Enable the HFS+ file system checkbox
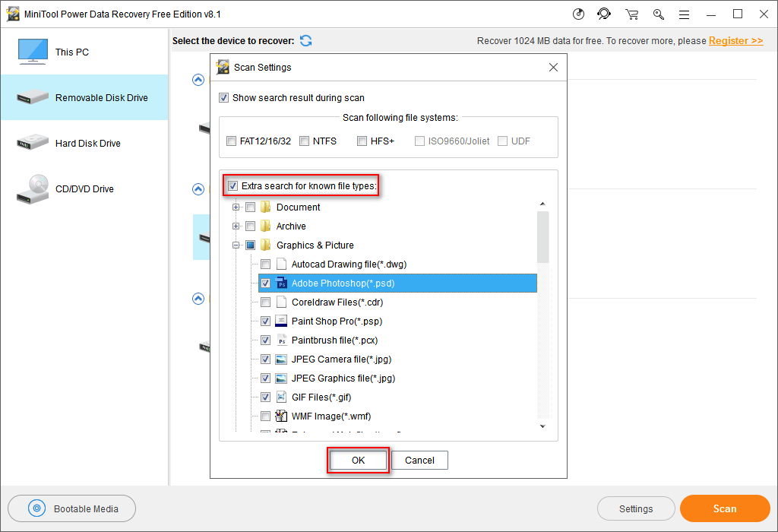The image size is (778, 532). coord(362,141)
